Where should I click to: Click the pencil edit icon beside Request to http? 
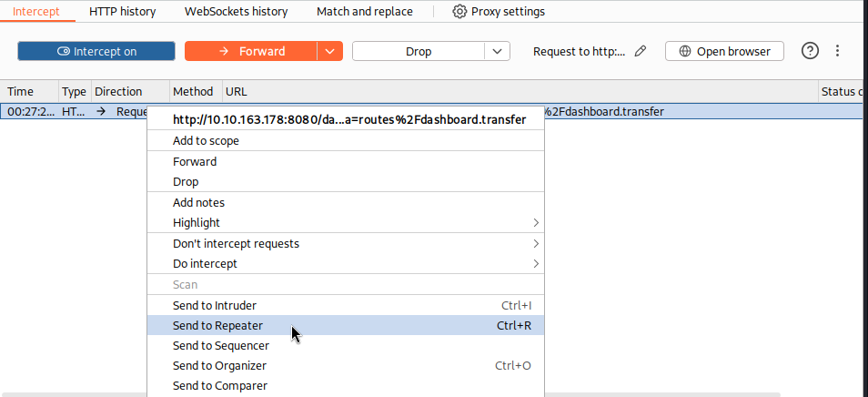click(x=641, y=52)
